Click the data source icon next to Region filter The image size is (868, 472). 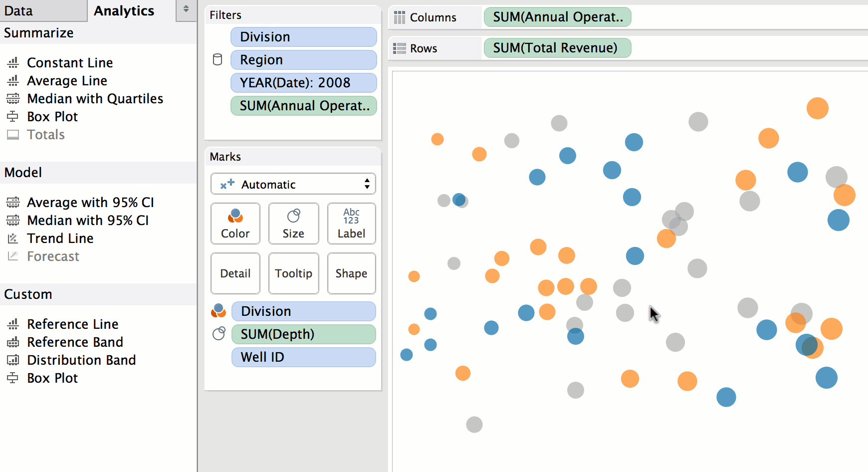pyautogui.click(x=217, y=60)
